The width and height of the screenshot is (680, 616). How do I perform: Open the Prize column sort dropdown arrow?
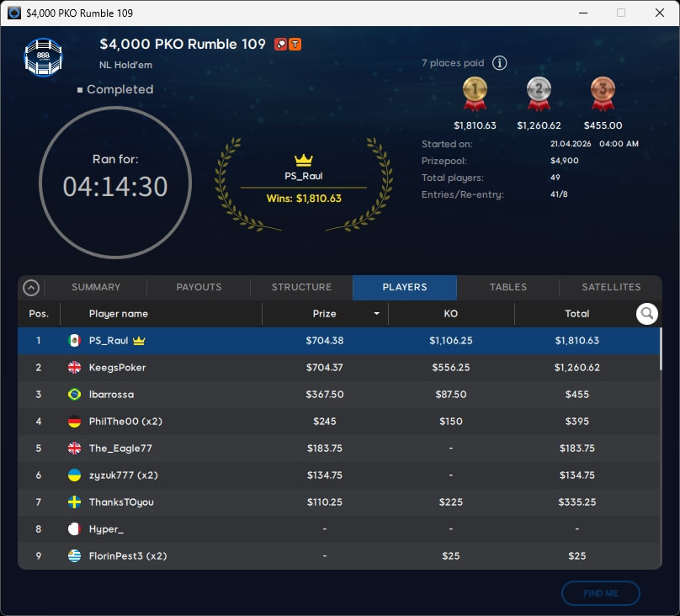[376, 314]
